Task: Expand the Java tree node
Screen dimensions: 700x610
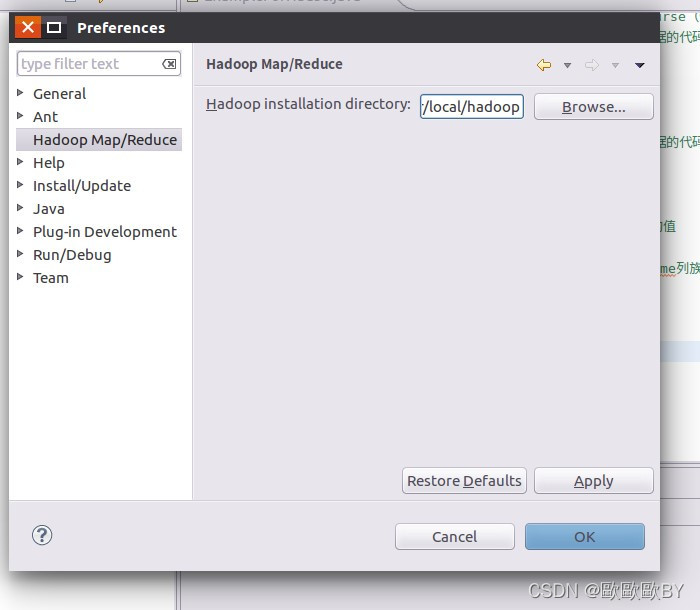Action: tap(20, 208)
